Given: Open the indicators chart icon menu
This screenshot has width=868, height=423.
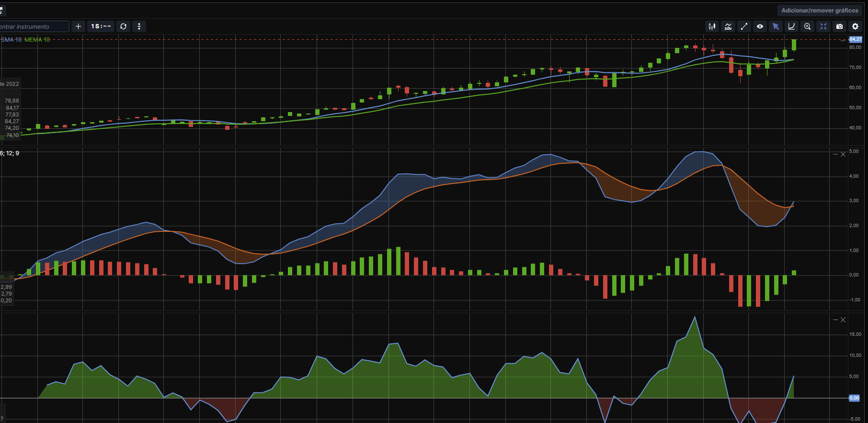Looking at the screenshot, I should tap(728, 26).
